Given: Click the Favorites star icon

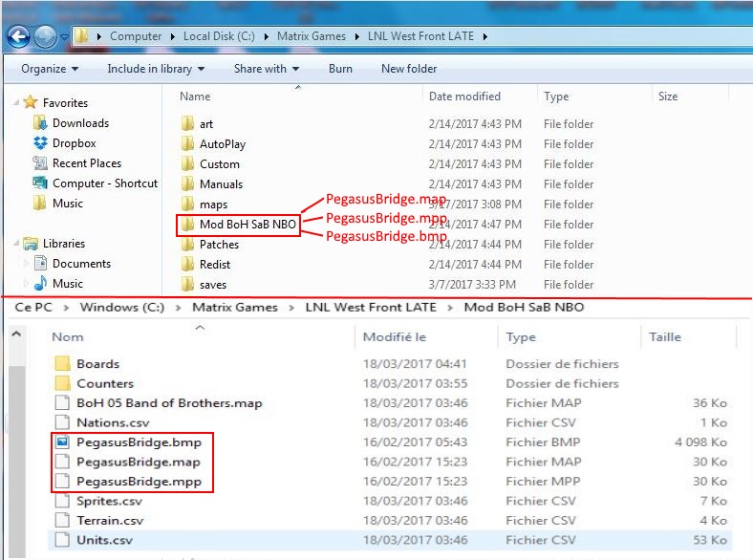Looking at the screenshot, I should click(30, 102).
